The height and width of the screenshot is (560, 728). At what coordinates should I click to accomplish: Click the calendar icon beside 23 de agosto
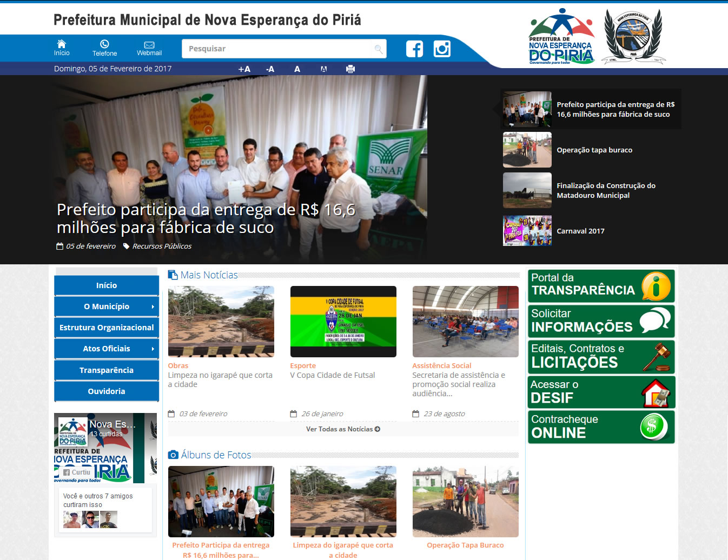point(416,414)
